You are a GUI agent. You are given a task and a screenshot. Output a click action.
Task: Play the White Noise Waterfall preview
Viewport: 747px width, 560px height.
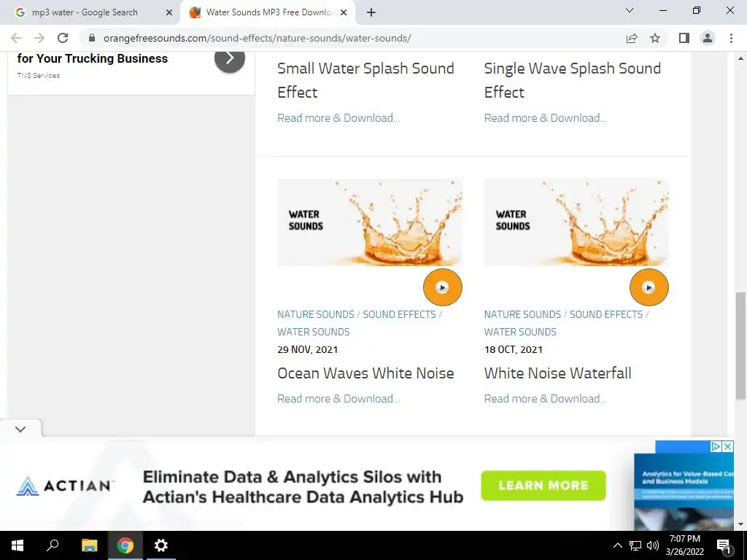[x=649, y=287]
